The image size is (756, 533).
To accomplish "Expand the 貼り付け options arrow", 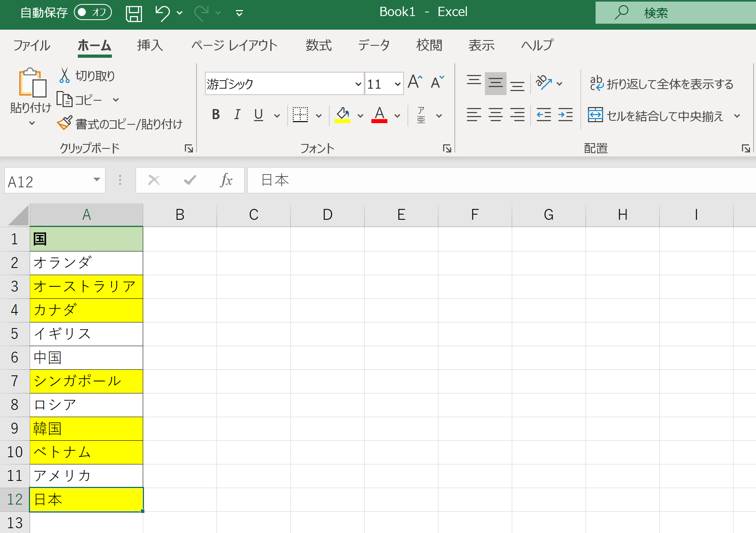I will (x=32, y=123).
